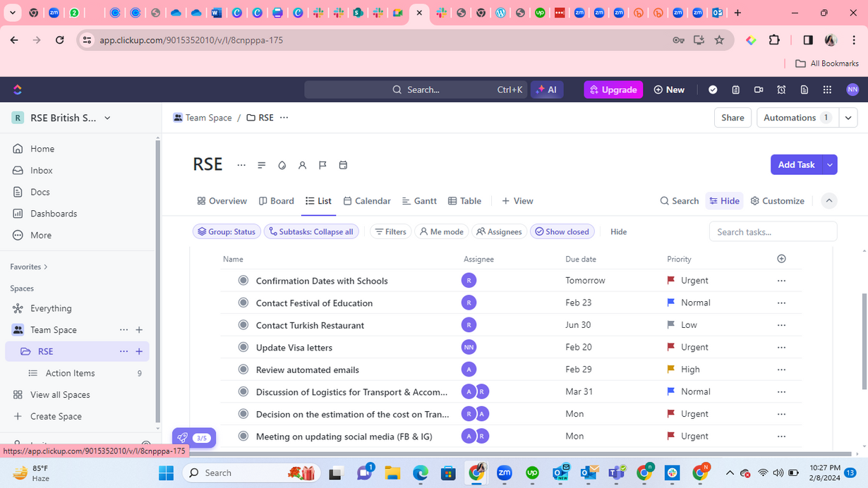Screen dimensions: 868x488
Task: Open reminders alarm clock icon
Action: pos(781,90)
